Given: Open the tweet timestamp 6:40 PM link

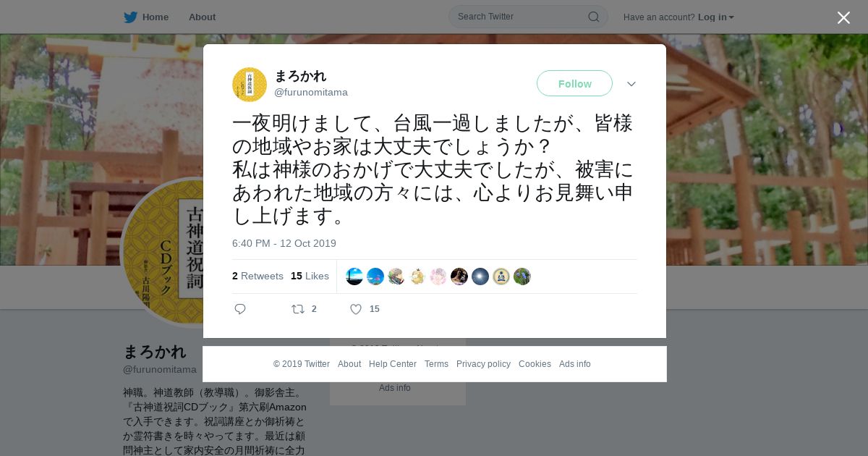Looking at the screenshot, I should pos(284,243).
